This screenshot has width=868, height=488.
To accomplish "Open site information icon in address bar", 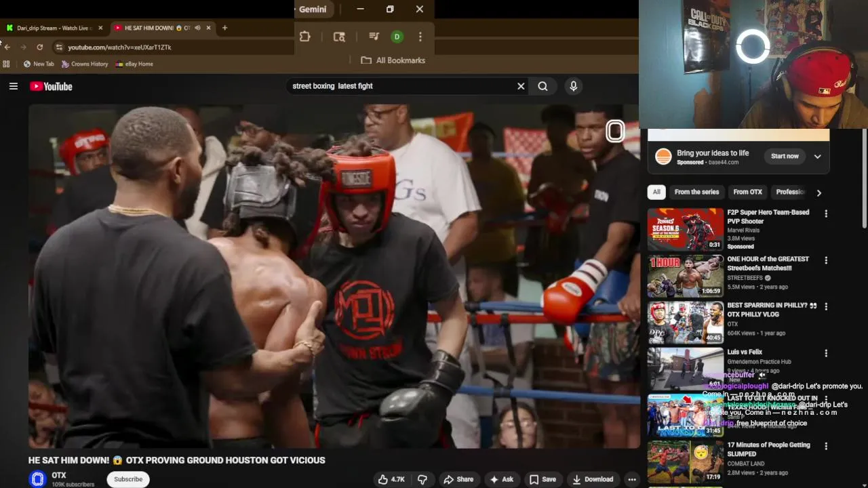I will [x=59, y=47].
